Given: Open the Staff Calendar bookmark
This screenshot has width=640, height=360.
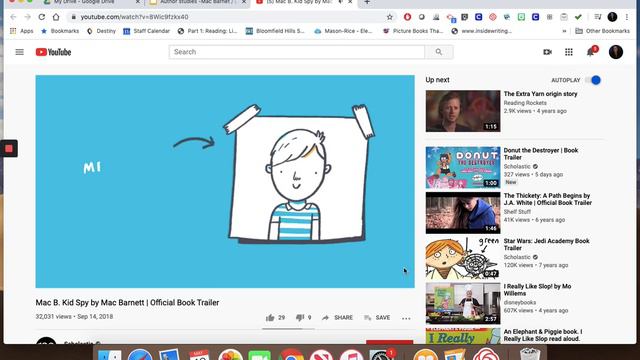Looking at the screenshot, I should click(x=146, y=31).
